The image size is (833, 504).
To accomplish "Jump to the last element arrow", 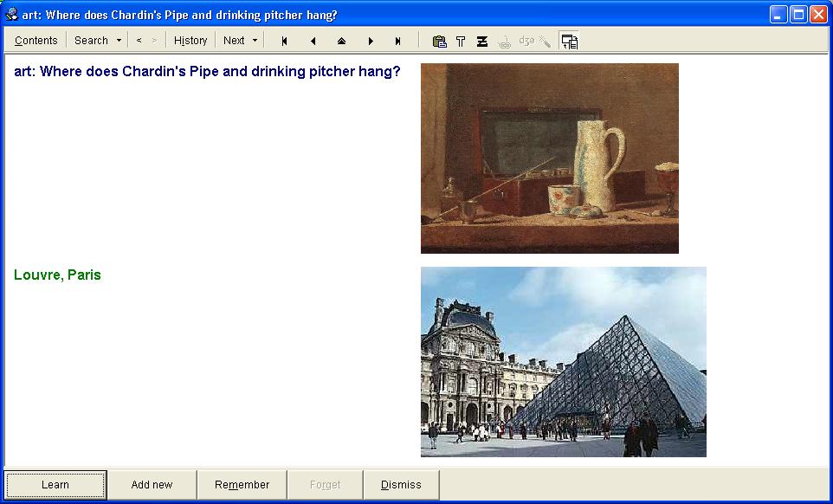I will [x=398, y=41].
